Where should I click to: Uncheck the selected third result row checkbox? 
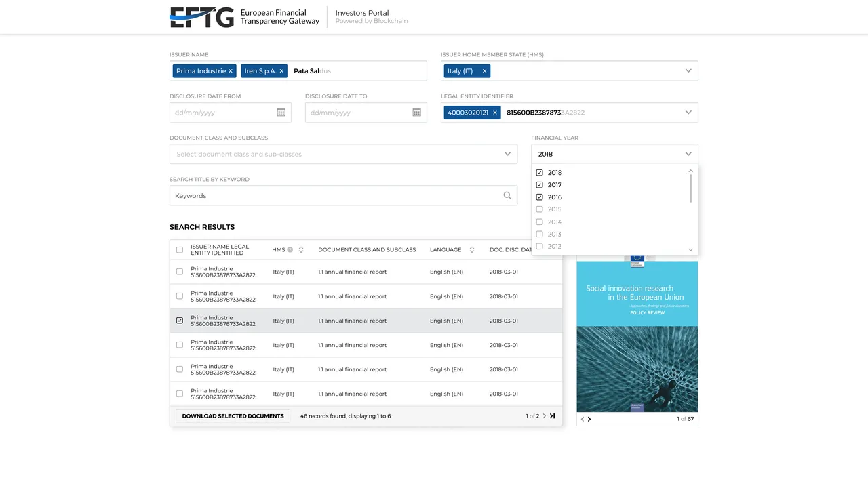(x=180, y=321)
